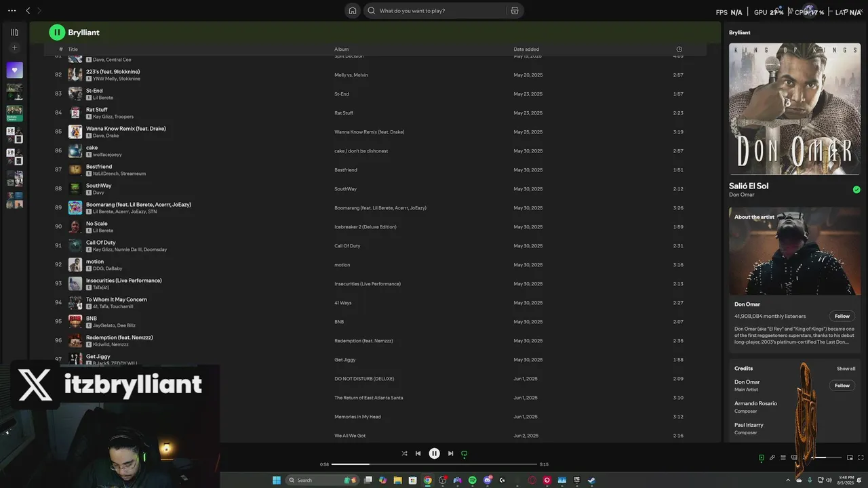Screen dimensions: 868x488
Task: Open Don Omar King of Kings album art
Action: click(795, 109)
